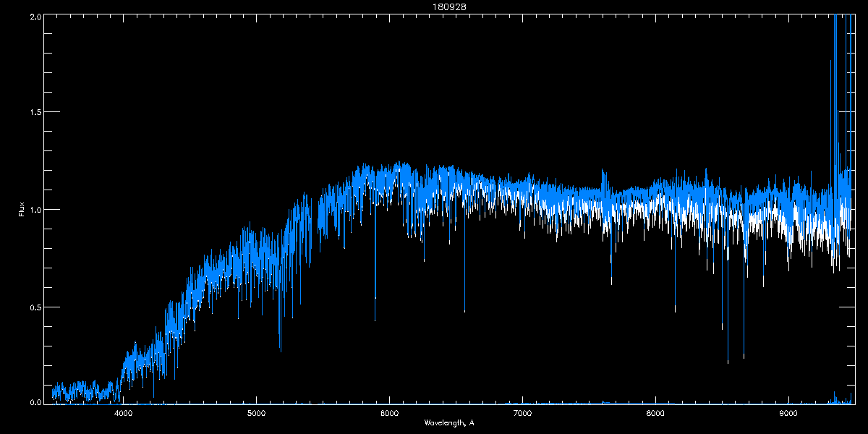The height and width of the screenshot is (434, 868).
Task: Select the 4000 wavelength tick label
Action: click(x=124, y=414)
